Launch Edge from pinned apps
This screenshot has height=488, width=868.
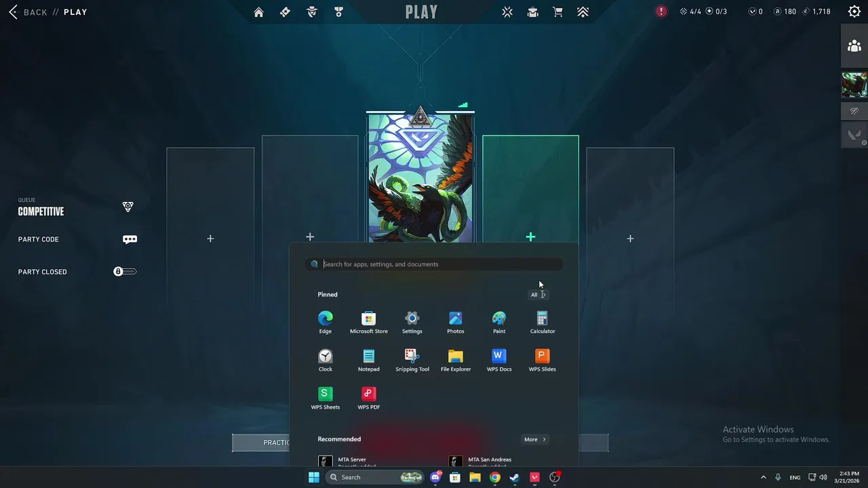325,322
